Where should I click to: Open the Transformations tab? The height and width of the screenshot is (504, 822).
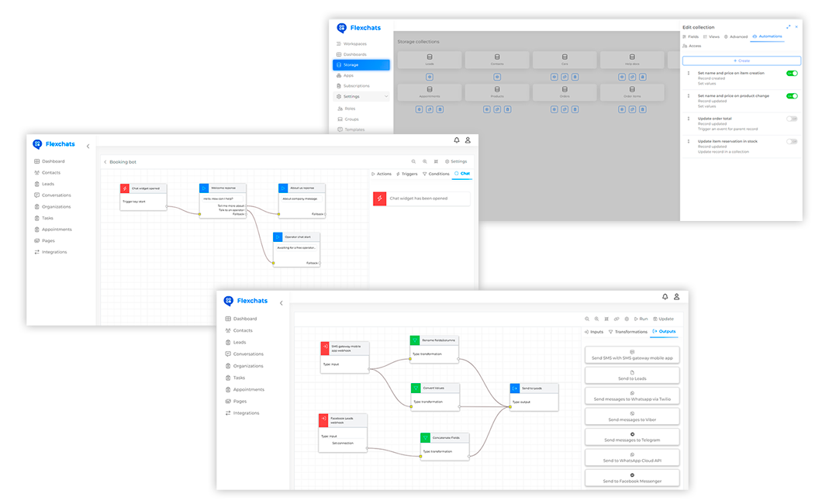click(627, 332)
